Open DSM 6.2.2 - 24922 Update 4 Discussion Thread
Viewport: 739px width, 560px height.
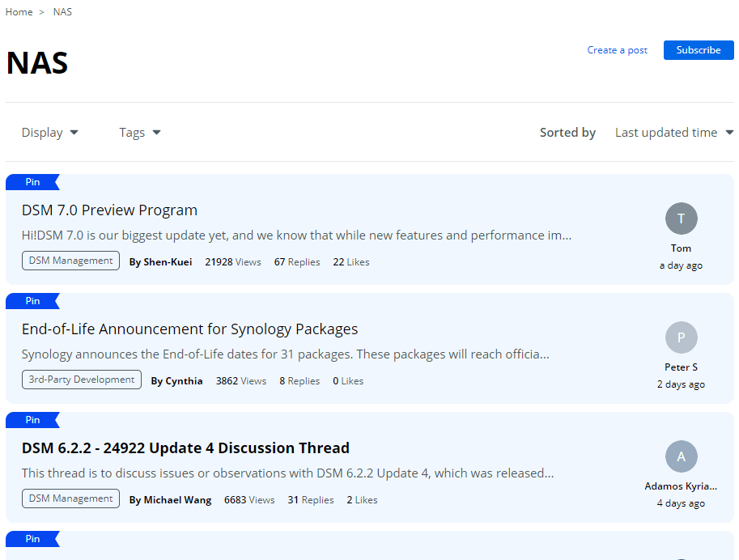(185, 448)
